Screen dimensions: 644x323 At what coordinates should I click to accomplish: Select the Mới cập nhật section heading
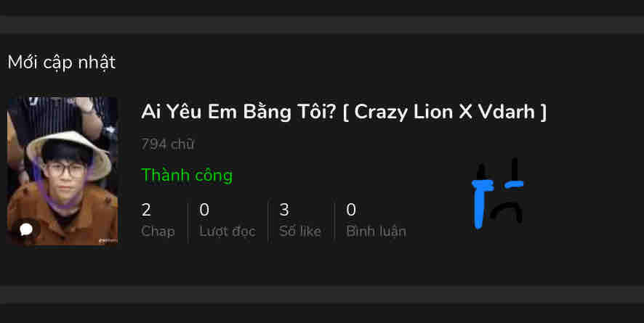[x=62, y=62]
